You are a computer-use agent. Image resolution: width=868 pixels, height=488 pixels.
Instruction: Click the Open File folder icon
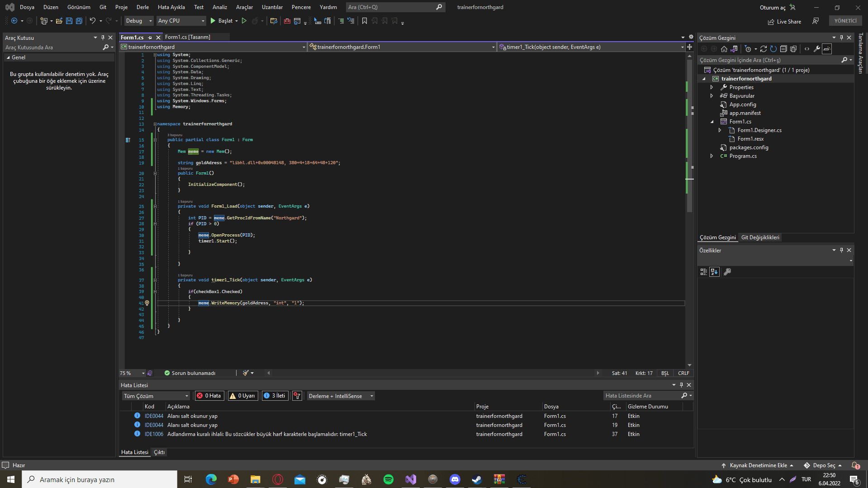[59, 21]
